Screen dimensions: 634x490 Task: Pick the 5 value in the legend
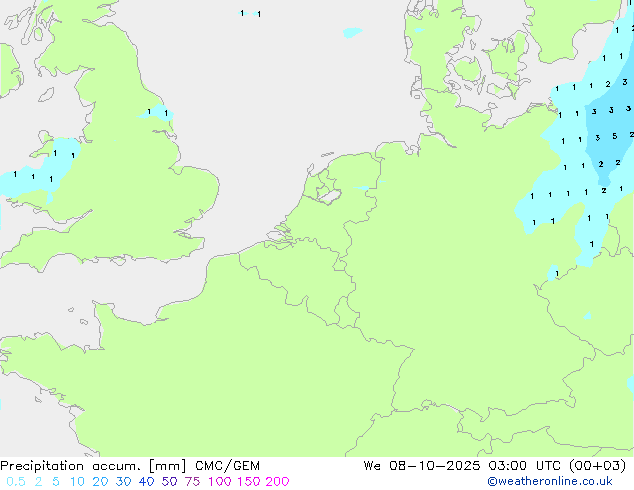[x=56, y=482]
